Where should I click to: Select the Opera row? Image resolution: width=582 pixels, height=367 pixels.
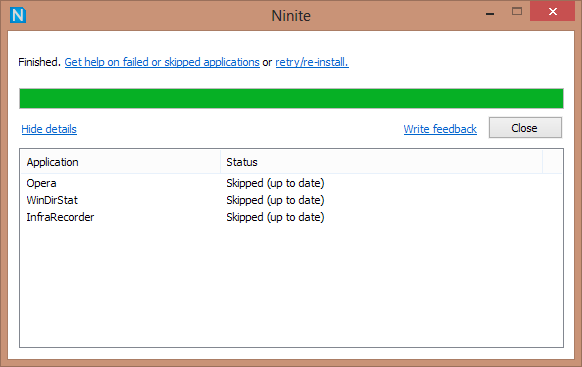pyautogui.click(x=291, y=183)
